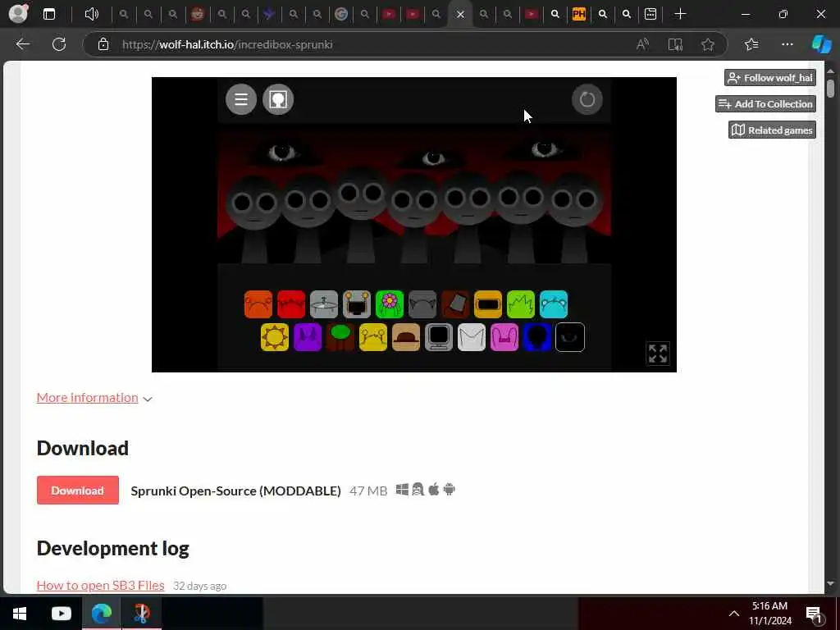Click the red Download button

point(78,491)
